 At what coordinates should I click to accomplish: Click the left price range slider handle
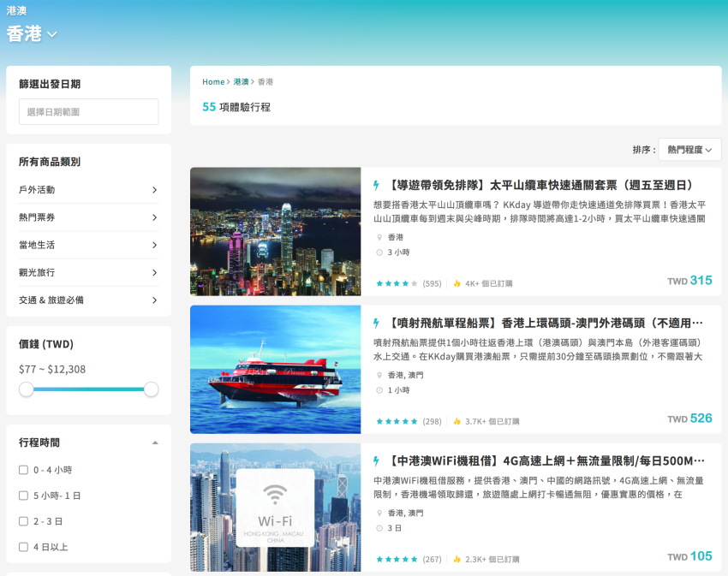pyautogui.click(x=27, y=389)
